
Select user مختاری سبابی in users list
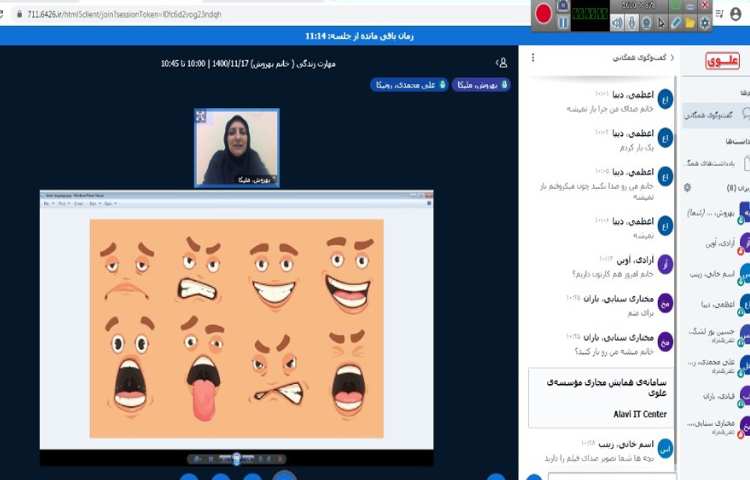717,426
